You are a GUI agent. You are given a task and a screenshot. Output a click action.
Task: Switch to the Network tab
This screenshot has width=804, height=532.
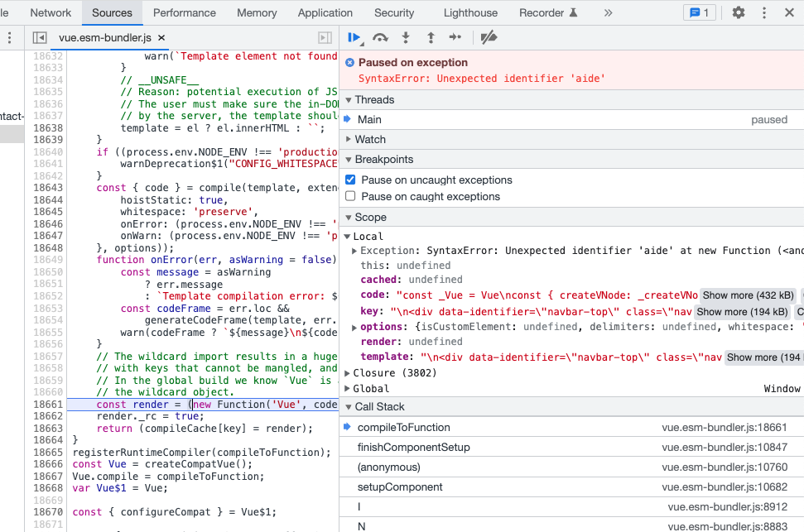[x=51, y=12]
